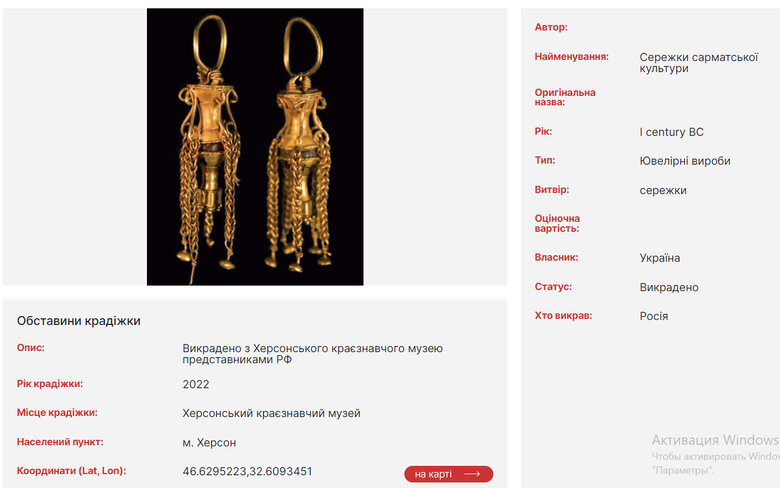Click the status value 'Викрадено'
Viewport: 780px width, 488px height.
[x=669, y=287]
